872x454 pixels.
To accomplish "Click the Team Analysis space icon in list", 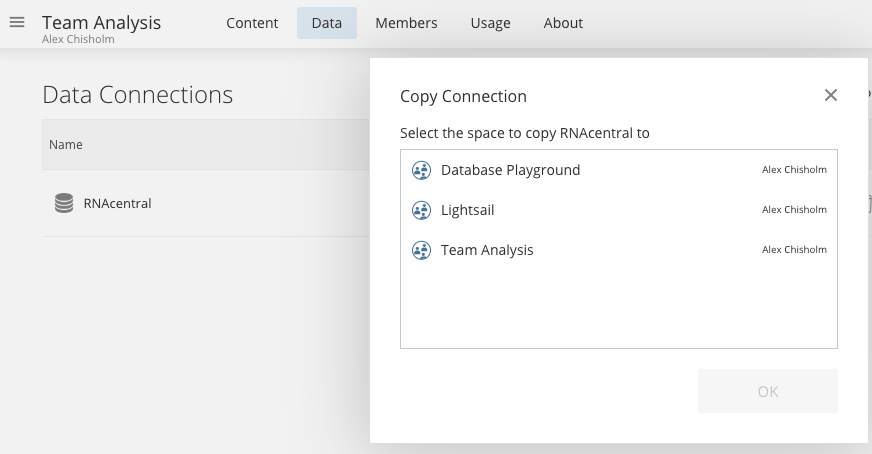I will pyautogui.click(x=421, y=250).
